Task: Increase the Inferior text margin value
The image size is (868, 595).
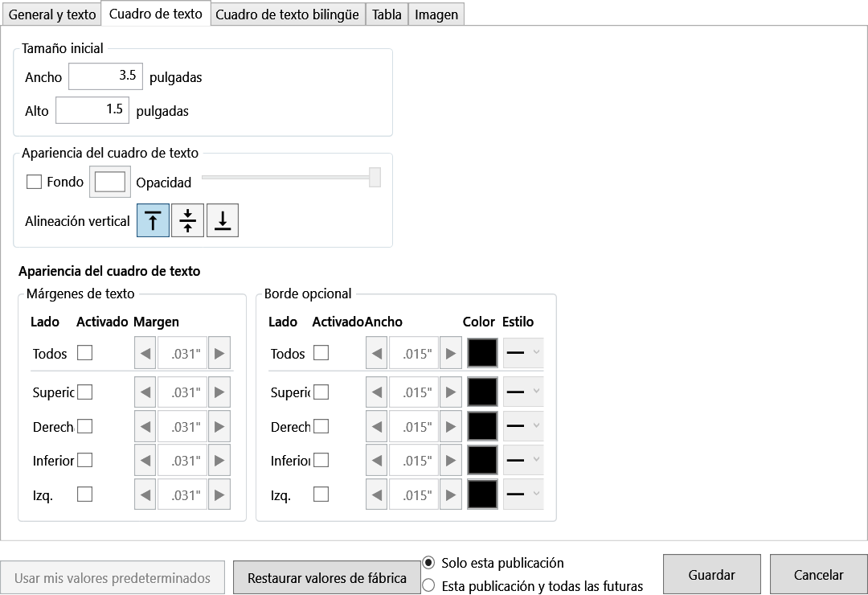Action: 219,461
